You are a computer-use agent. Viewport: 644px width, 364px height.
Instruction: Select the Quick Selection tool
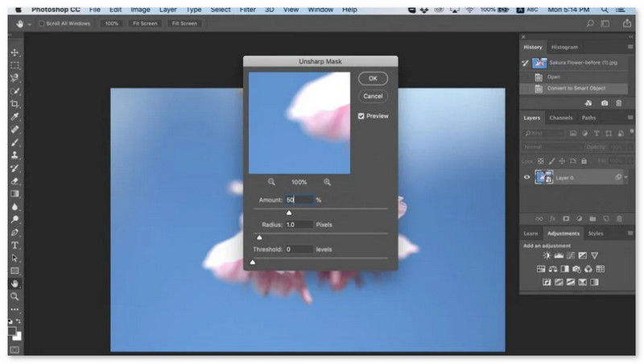(14, 91)
